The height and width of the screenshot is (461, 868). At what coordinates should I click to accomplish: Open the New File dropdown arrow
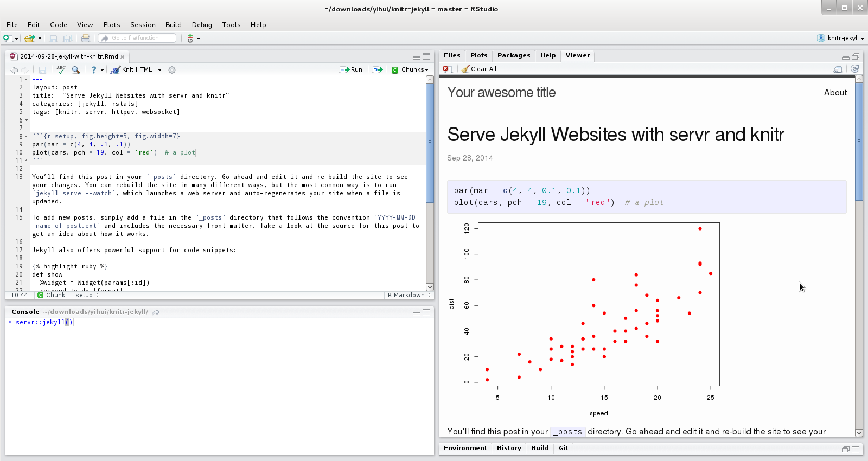(17, 39)
